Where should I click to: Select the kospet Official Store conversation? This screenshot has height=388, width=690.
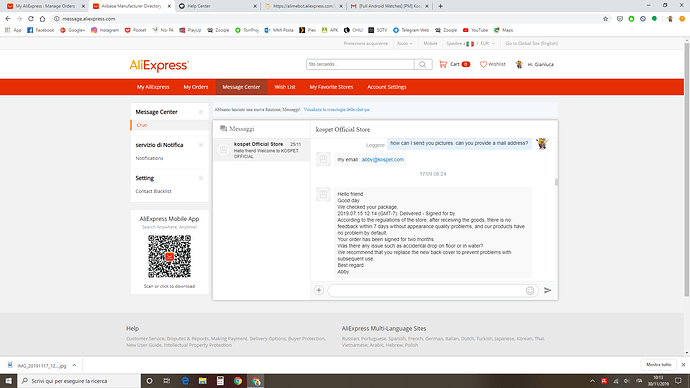point(262,150)
